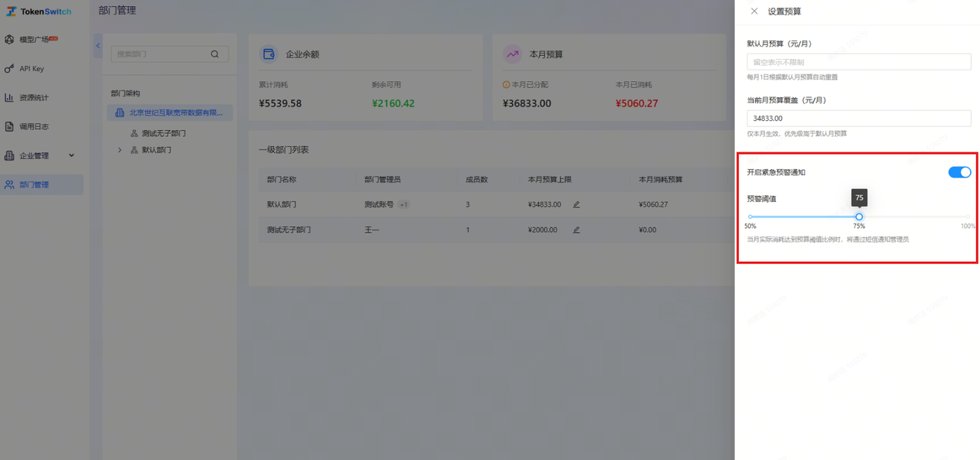Close the 设置预算 drawer with X

[x=754, y=11]
